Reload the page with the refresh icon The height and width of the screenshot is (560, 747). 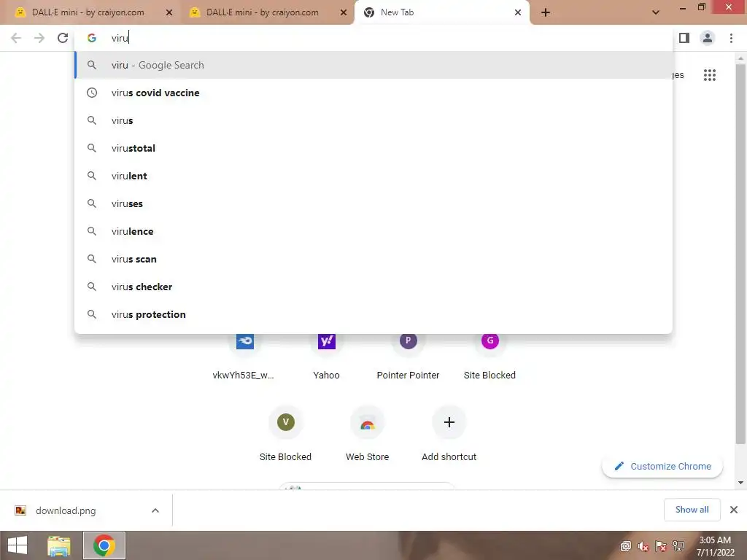click(63, 38)
